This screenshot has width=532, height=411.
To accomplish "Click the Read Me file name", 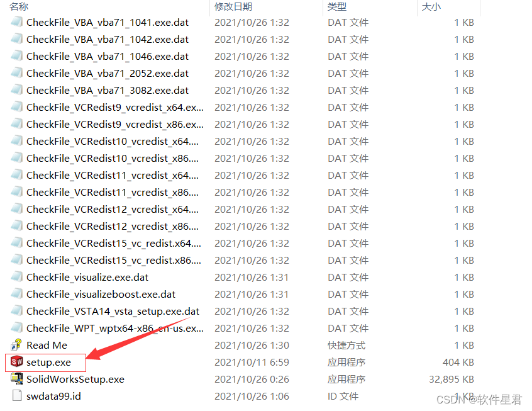I will pyautogui.click(x=47, y=345).
